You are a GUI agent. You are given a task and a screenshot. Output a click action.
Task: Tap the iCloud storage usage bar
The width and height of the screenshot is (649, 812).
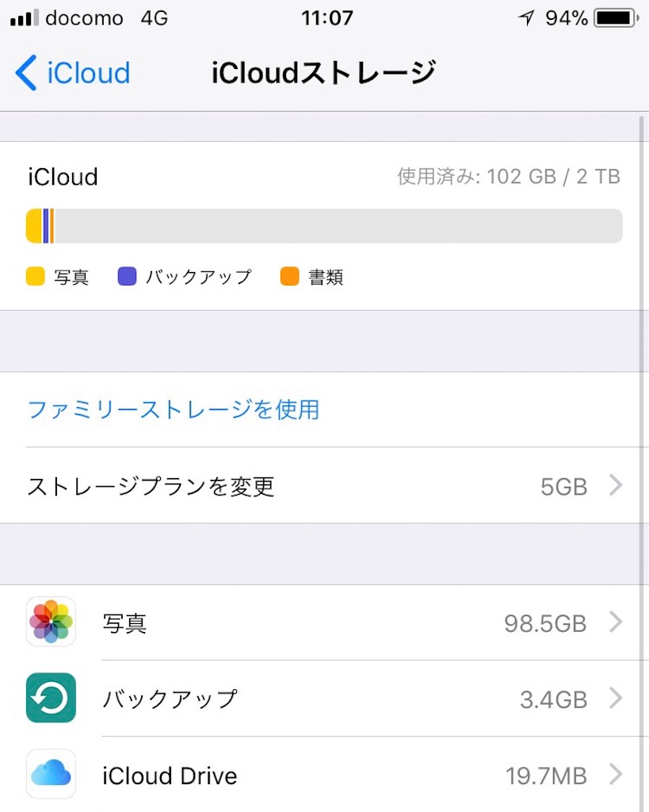click(324, 226)
